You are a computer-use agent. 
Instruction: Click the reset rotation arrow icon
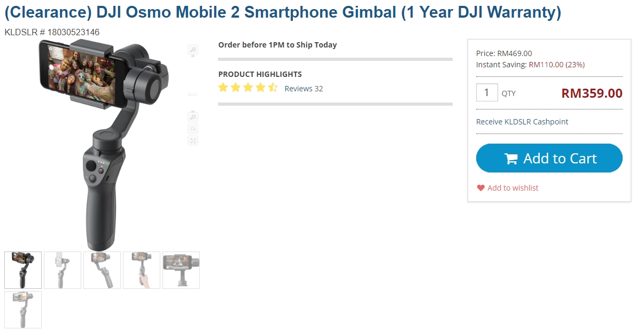point(193,129)
